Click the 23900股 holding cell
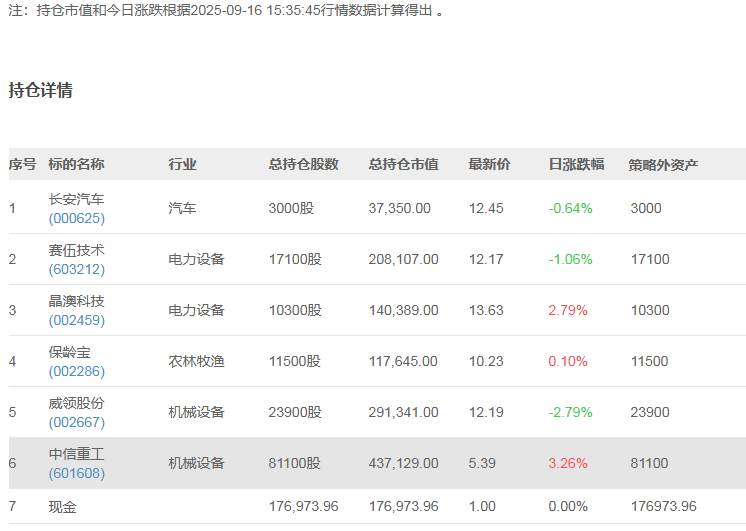746x531 pixels. (x=295, y=412)
